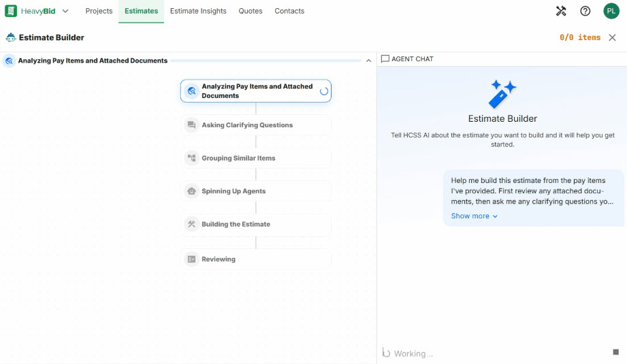
Task: Click the magnifier icon in the analyzing step card
Action: [x=191, y=91]
